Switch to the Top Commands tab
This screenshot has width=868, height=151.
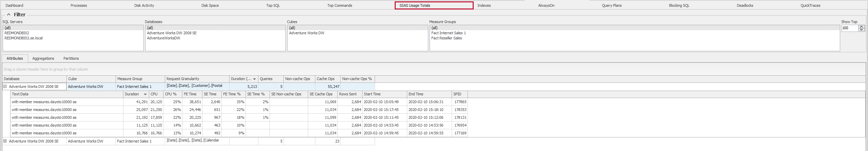tap(339, 5)
